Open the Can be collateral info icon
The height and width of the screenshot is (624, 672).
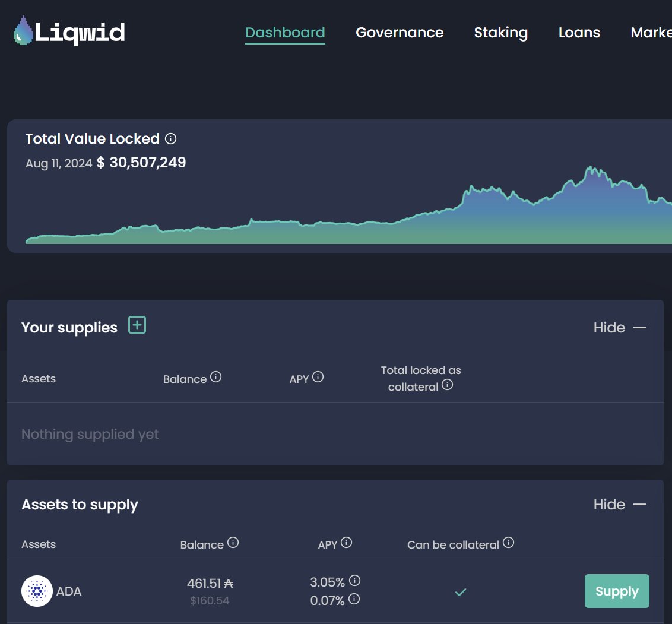click(508, 543)
